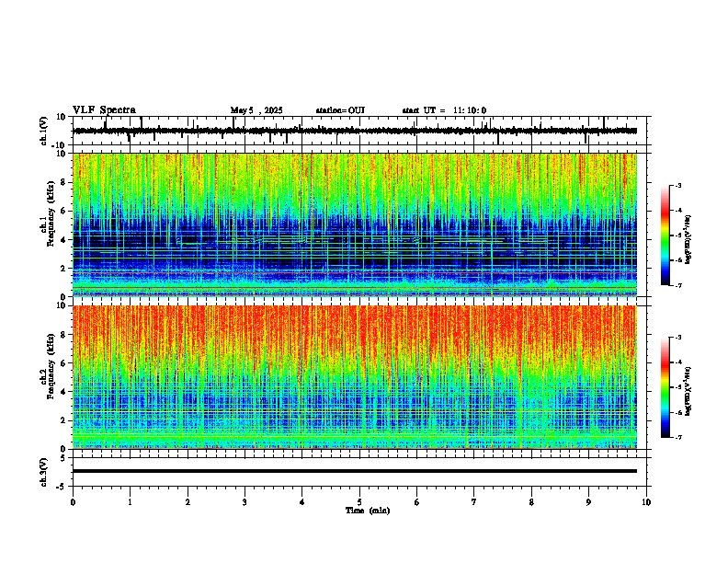The image size is (728, 563).
Task: Click the 'ch.3(V)' axis label
Action: point(44,472)
